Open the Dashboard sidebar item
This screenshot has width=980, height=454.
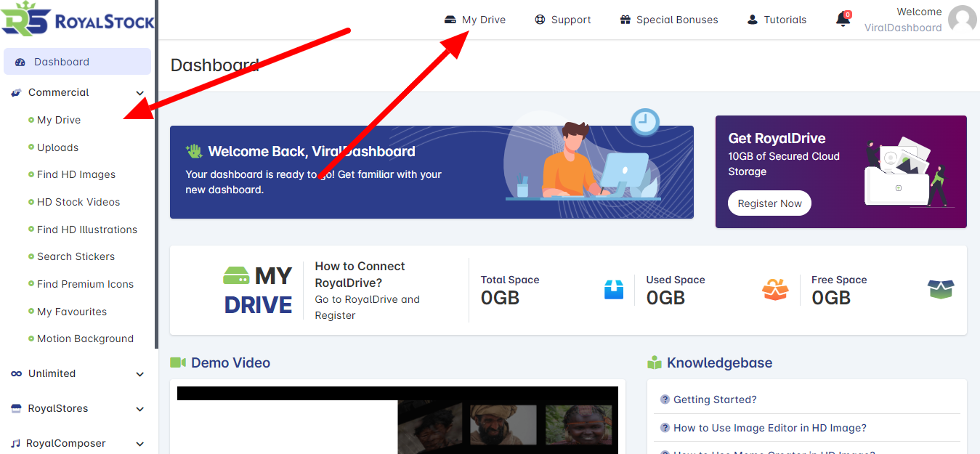(x=77, y=62)
